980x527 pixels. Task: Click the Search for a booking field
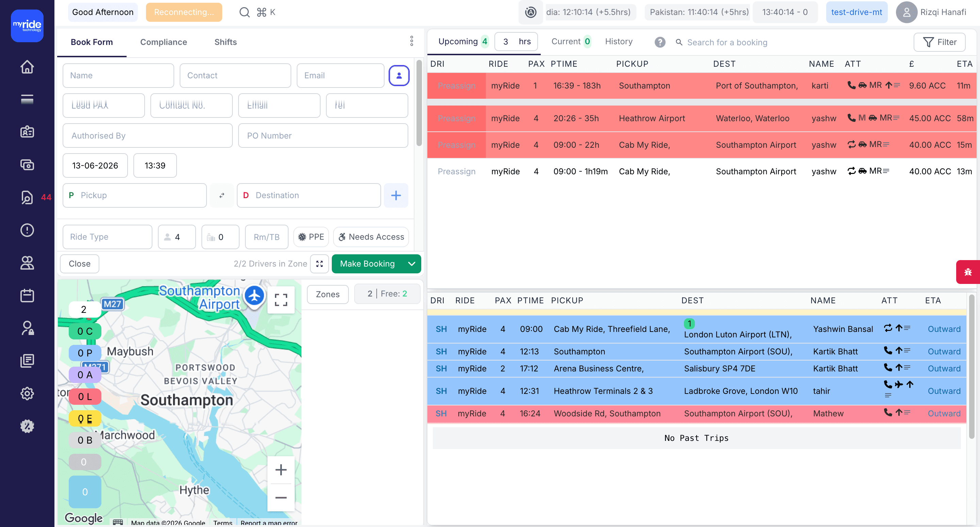click(x=727, y=42)
